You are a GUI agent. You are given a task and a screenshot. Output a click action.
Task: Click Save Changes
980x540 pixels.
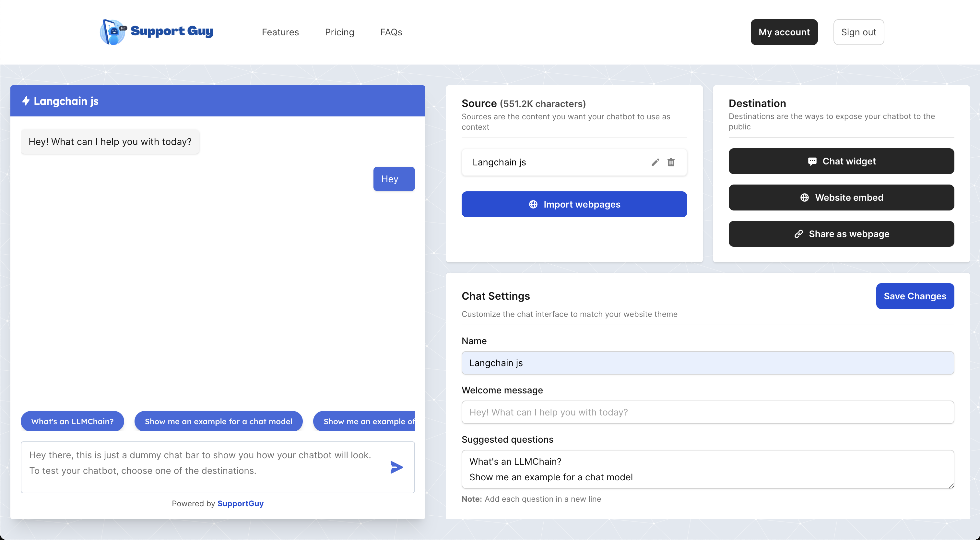point(915,296)
